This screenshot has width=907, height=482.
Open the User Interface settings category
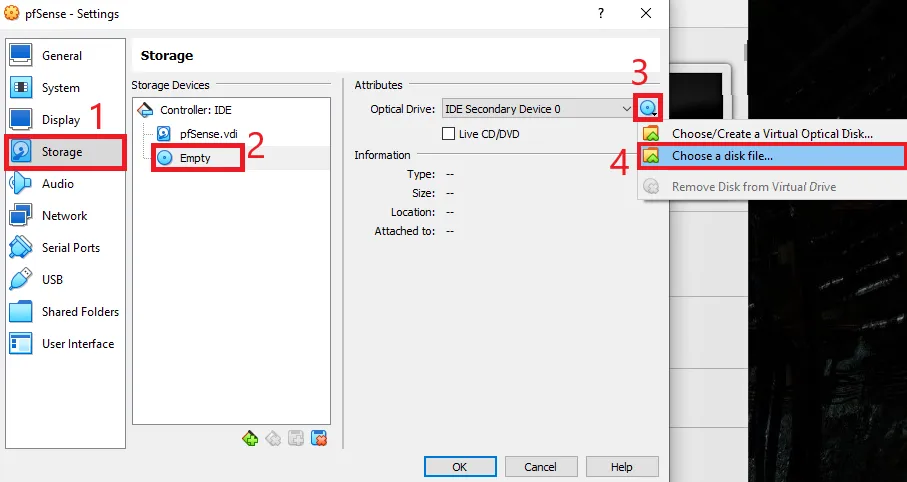tap(65, 344)
